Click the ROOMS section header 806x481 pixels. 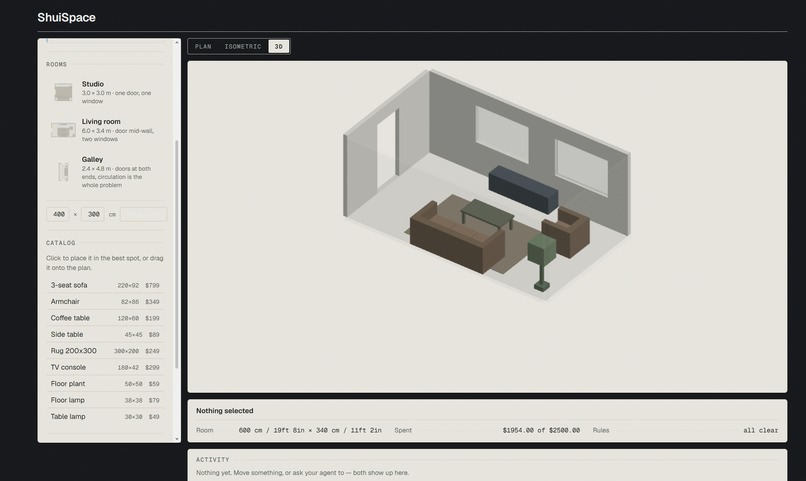pyautogui.click(x=57, y=65)
